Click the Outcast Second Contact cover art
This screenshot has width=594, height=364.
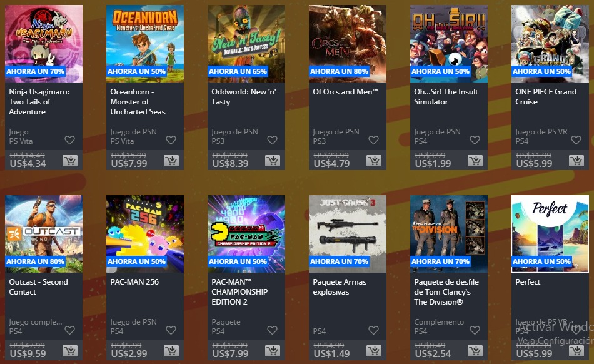44,234
